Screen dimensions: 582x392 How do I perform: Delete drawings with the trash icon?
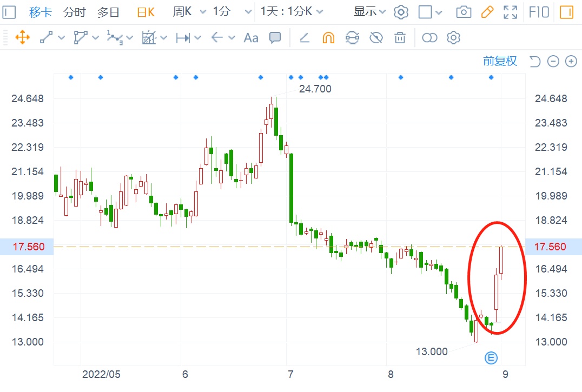tap(400, 38)
